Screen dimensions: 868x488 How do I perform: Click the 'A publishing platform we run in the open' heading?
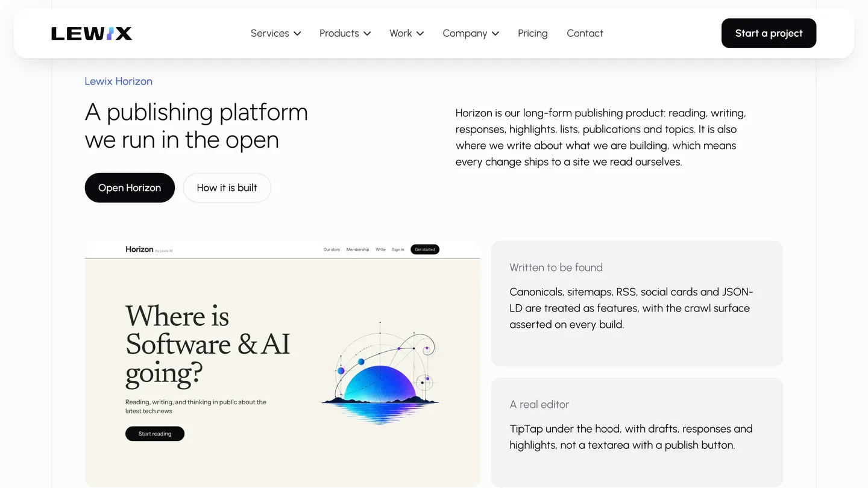pos(197,126)
